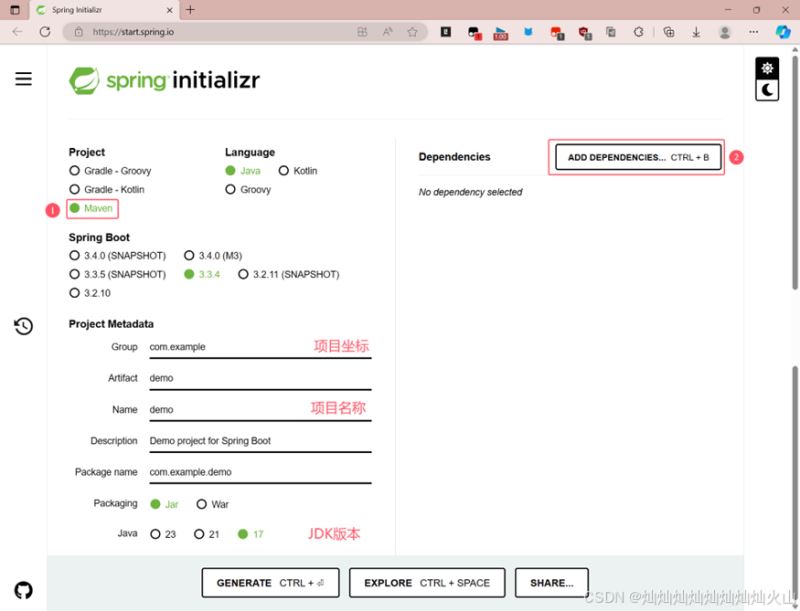Choose Spring Boot 3.3.4
800x611 pixels.
click(x=202, y=274)
